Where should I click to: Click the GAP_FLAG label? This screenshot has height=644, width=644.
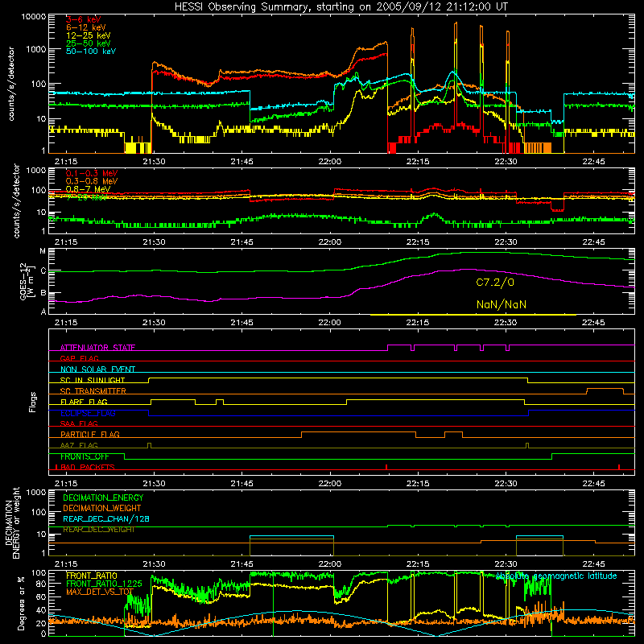pyautogui.click(x=79, y=358)
